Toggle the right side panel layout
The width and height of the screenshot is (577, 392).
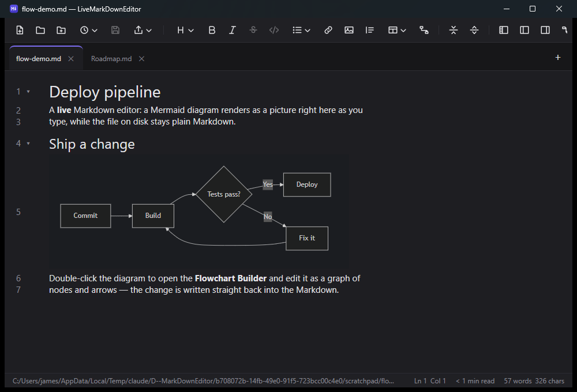545,30
